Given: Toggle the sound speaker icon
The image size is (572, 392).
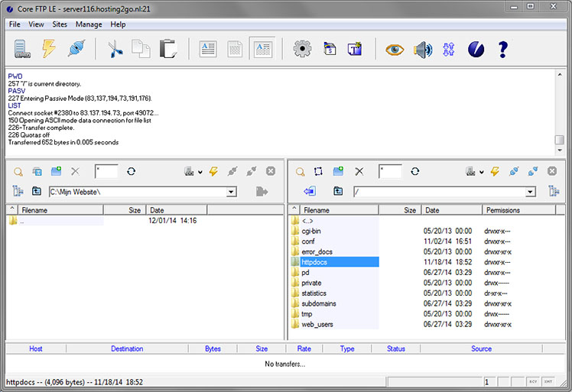Looking at the screenshot, I should click(422, 50).
